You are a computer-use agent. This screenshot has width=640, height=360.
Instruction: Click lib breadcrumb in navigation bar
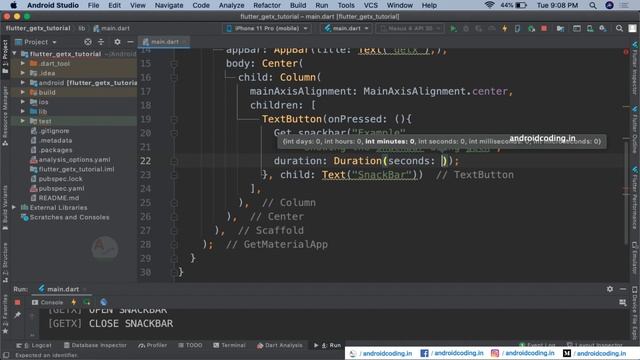click(82, 29)
